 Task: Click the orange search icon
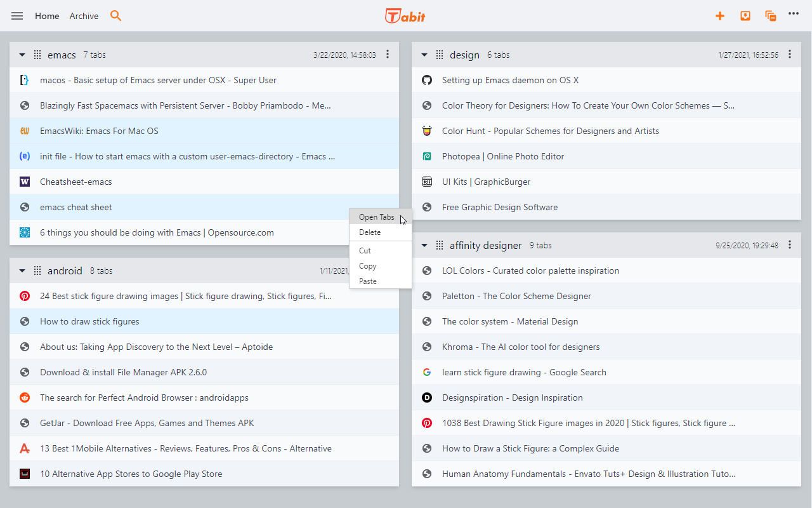pos(115,16)
